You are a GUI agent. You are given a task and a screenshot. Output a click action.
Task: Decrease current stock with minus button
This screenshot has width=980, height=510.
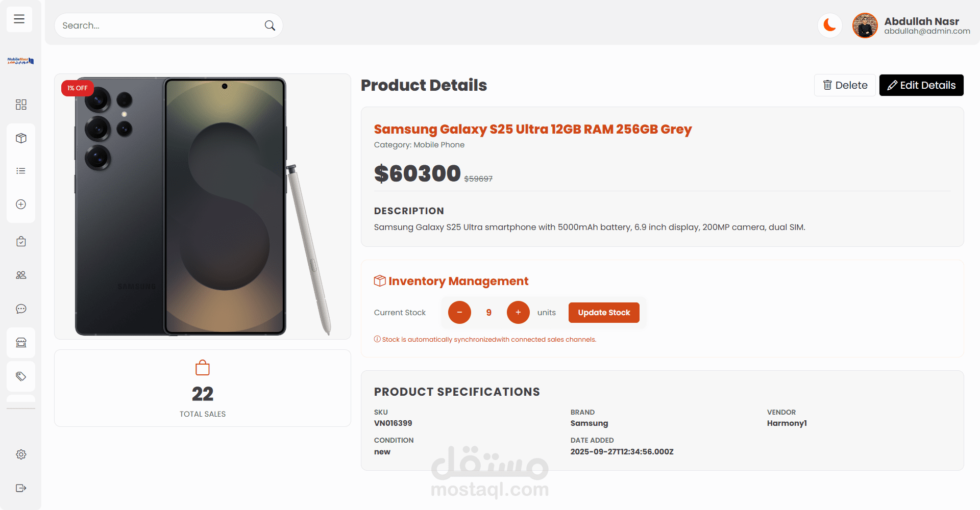[459, 313]
